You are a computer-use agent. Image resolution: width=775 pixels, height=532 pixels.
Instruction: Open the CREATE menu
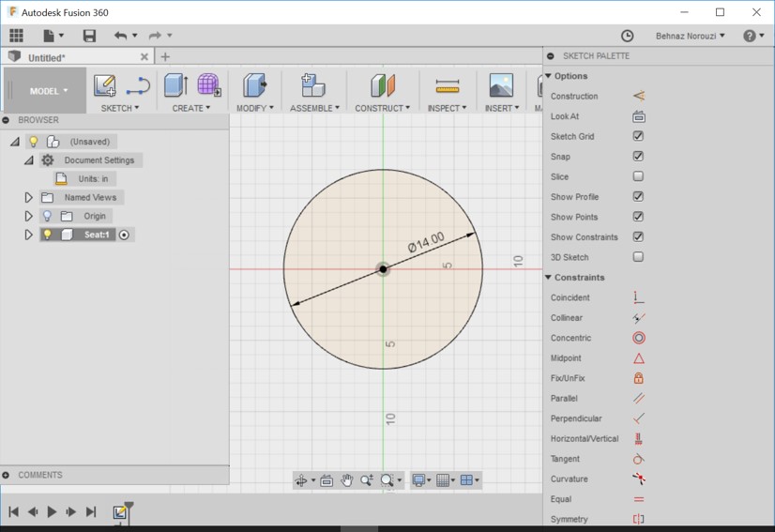coord(191,108)
